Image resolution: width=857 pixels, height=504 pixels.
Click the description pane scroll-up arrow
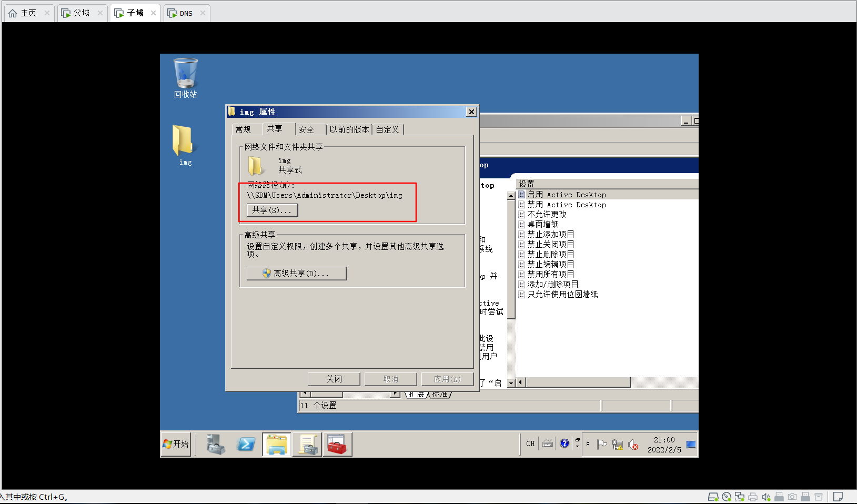pyautogui.click(x=511, y=196)
